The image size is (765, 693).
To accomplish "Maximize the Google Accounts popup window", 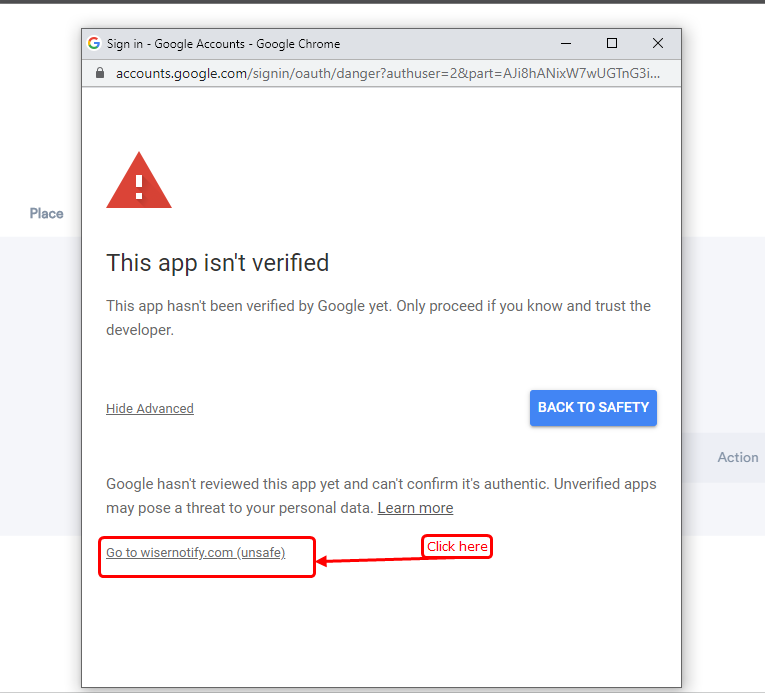I will 612,43.
